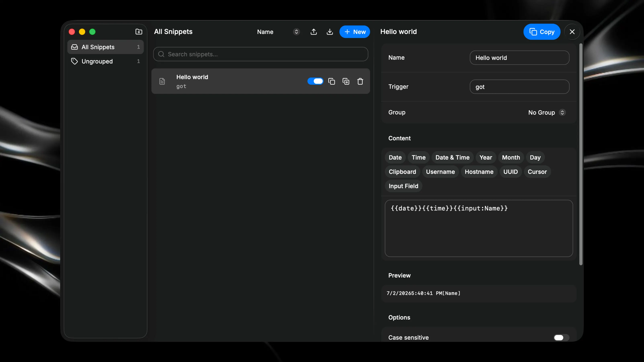The image size is (644, 362).
Task: Click the New snippet button
Action: click(354, 32)
